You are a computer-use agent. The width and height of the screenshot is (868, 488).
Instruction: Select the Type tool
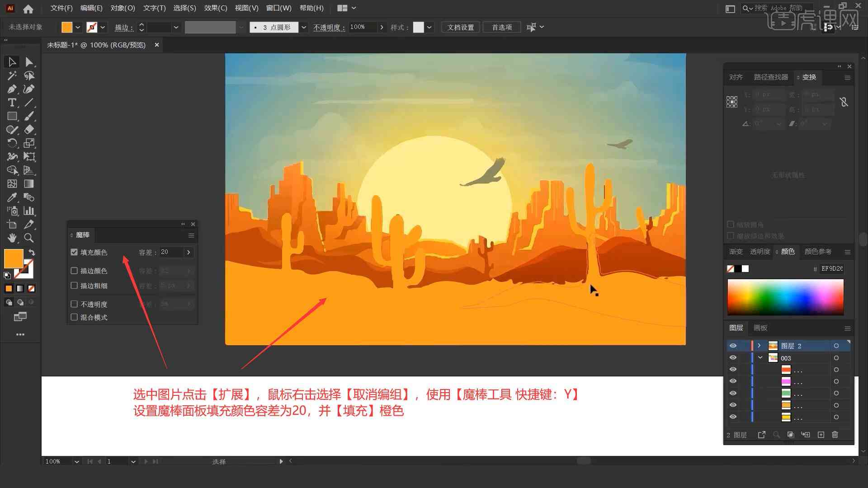click(x=11, y=103)
